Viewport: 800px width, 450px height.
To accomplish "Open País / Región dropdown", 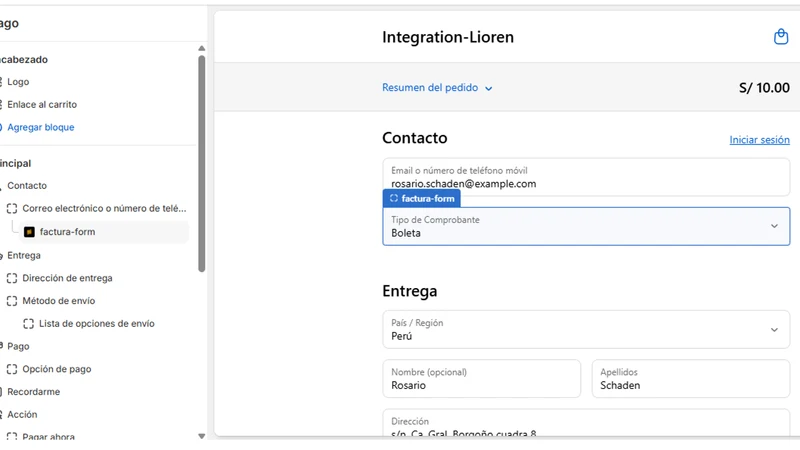I will pos(586,330).
